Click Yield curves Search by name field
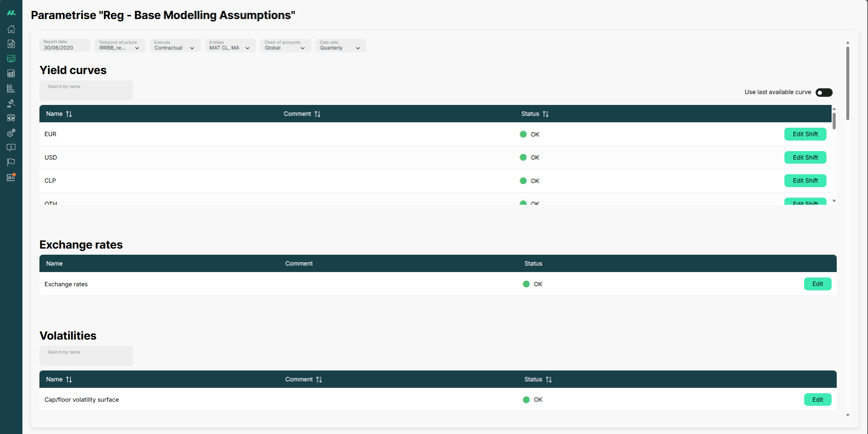The height and width of the screenshot is (434, 868). click(86, 90)
